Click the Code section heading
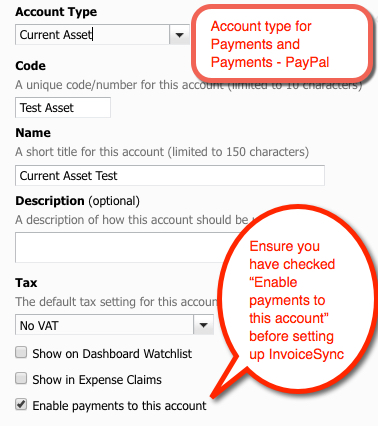This screenshot has height=426, width=378. (30, 66)
